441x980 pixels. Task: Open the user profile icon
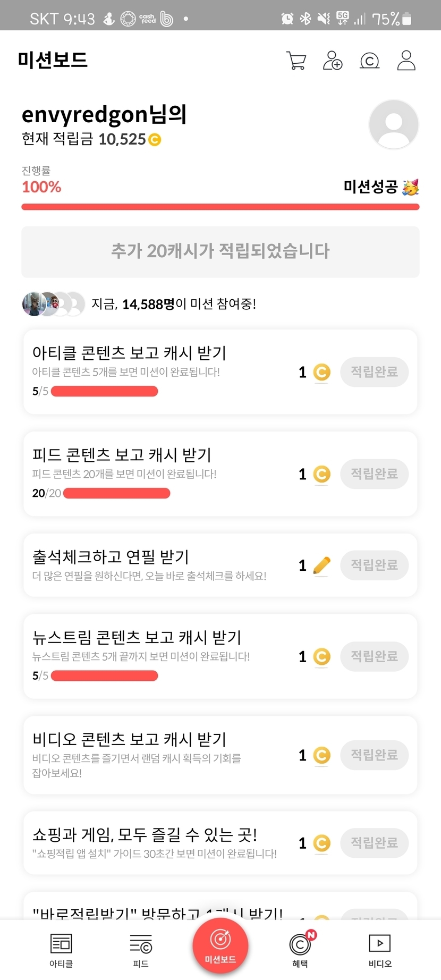[406, 61]
